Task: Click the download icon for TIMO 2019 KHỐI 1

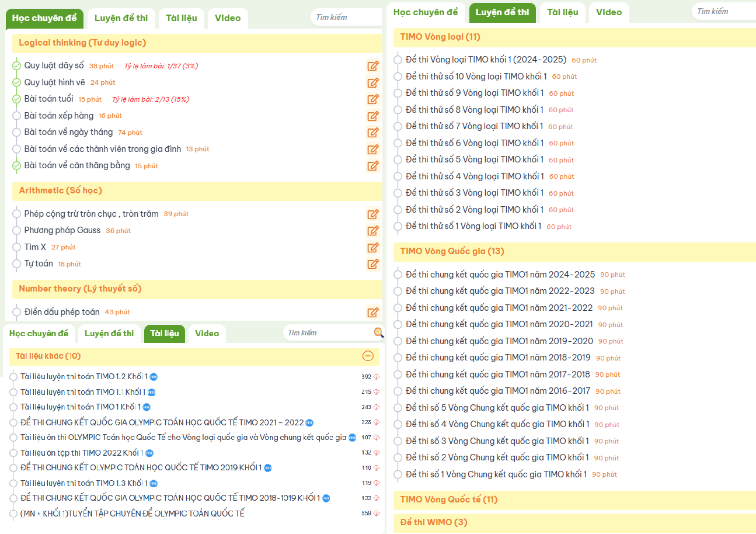Action: pyautogui.click(x=377, y=468)
